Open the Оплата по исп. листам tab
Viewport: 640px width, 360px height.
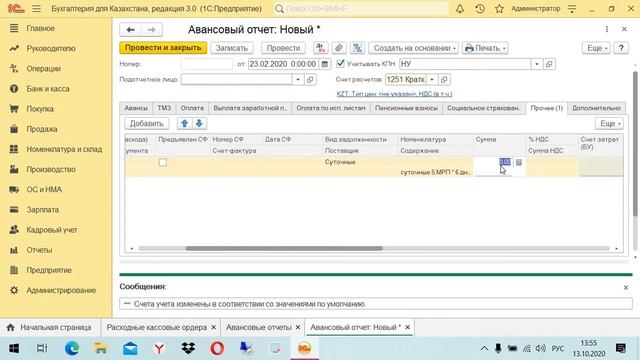click(331, 108)
